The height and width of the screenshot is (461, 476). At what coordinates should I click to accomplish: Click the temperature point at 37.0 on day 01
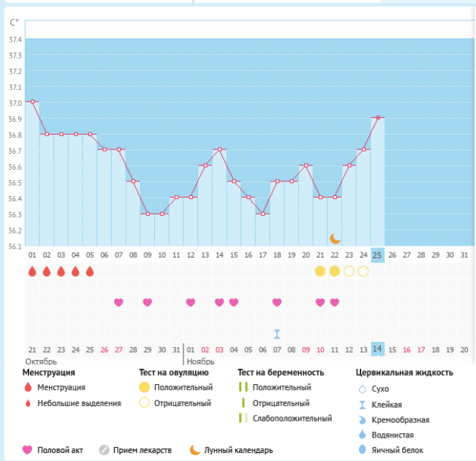32,102
